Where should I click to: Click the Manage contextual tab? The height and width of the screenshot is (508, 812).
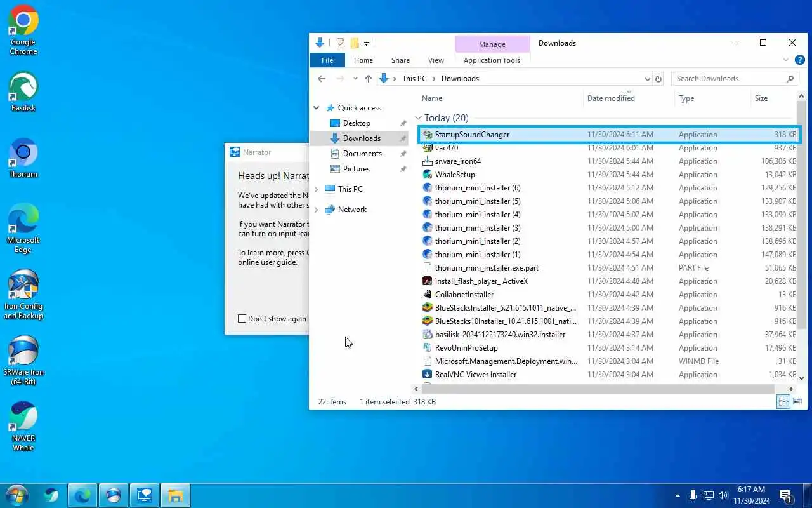[x=492, y=44]
